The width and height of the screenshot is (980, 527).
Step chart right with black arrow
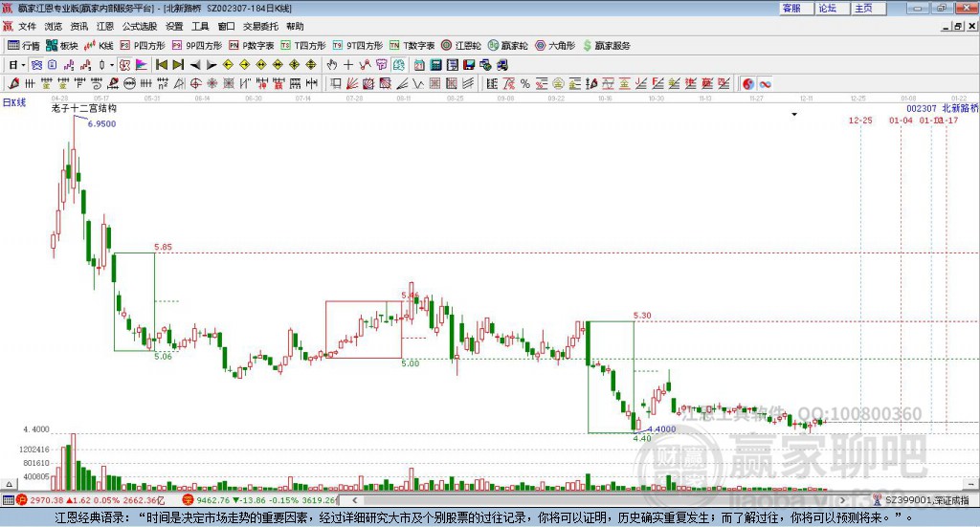tap(212, 65)
